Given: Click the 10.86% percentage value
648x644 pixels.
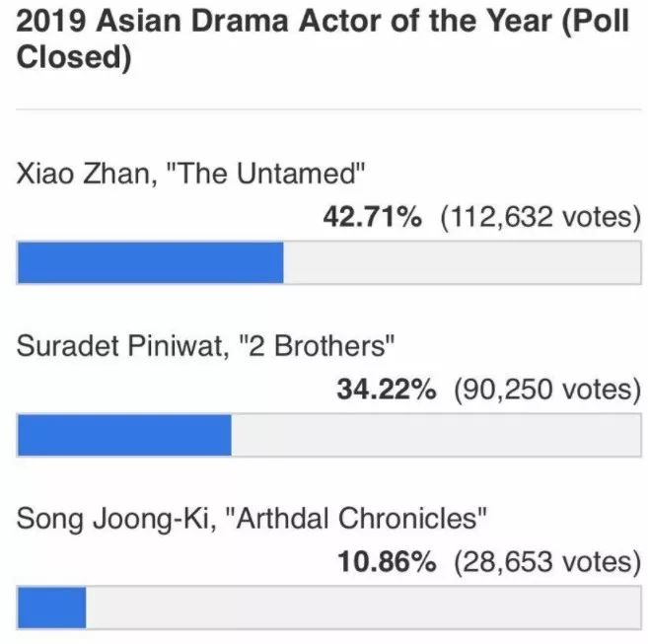Looking at the screenshot, I should click(x=386, y=561).
